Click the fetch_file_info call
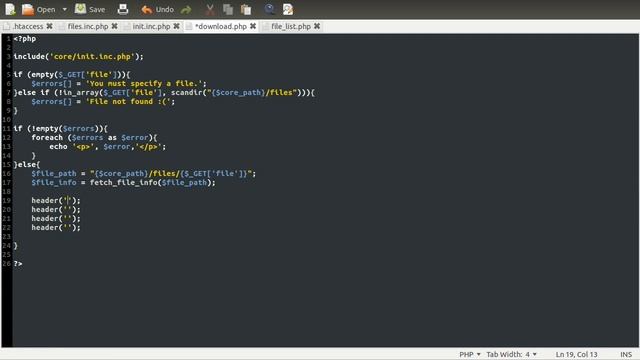This screenshot has width=640, height=360. [153, 182]
